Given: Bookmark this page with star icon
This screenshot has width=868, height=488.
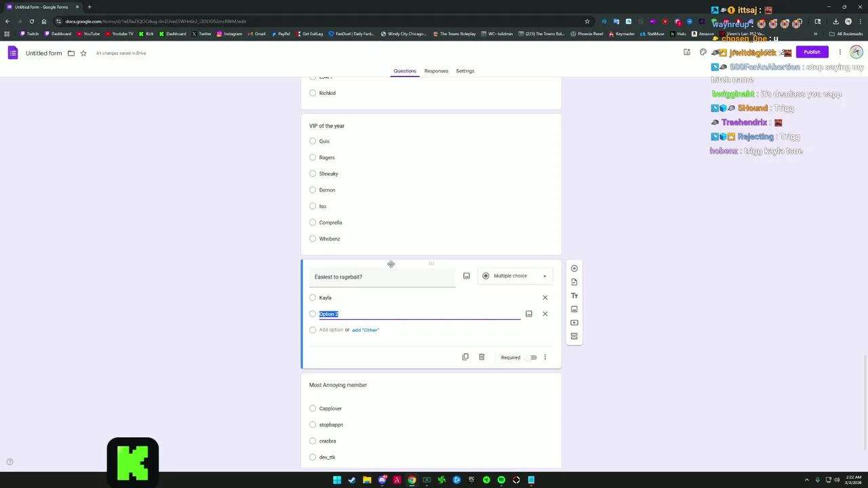Looking at the screenshot, I should [x=587, y=21].
